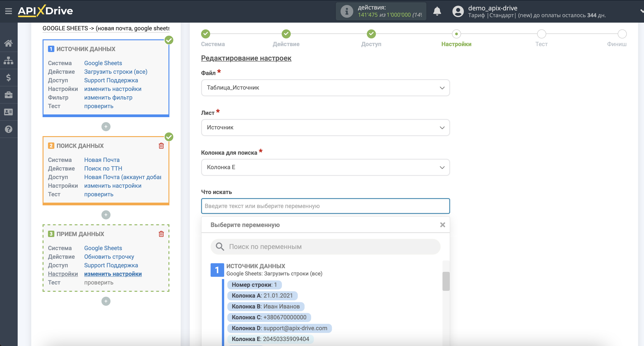Open Новая Почта system link
The height and width of the screenshot is (346, 644).
pos(102,160)
